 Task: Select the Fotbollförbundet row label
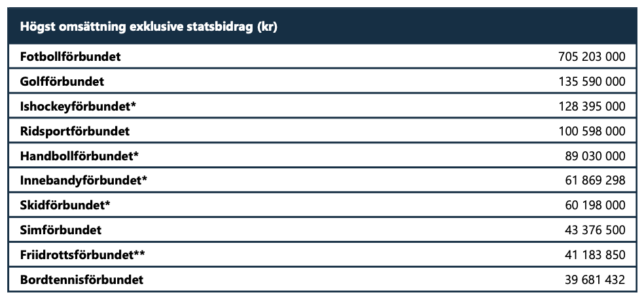point(70,57)
